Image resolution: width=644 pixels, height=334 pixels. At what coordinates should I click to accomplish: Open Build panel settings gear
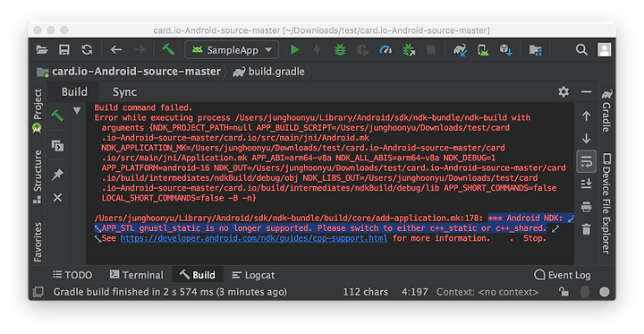point(563,91)
